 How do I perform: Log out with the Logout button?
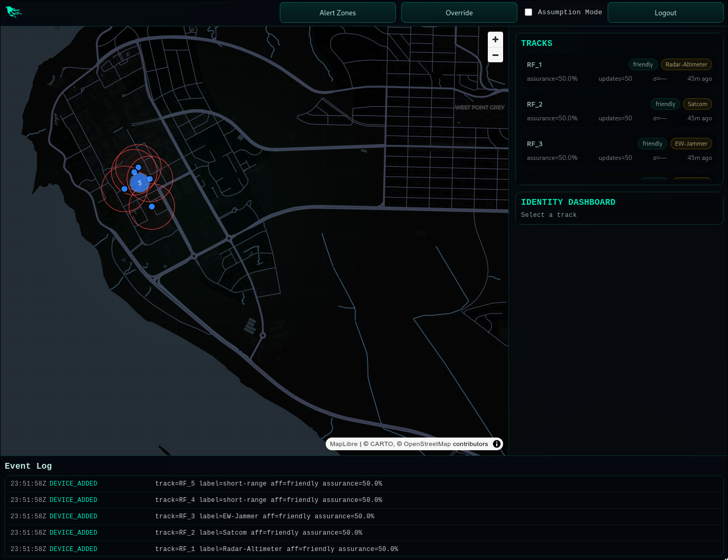pos(665,13)
